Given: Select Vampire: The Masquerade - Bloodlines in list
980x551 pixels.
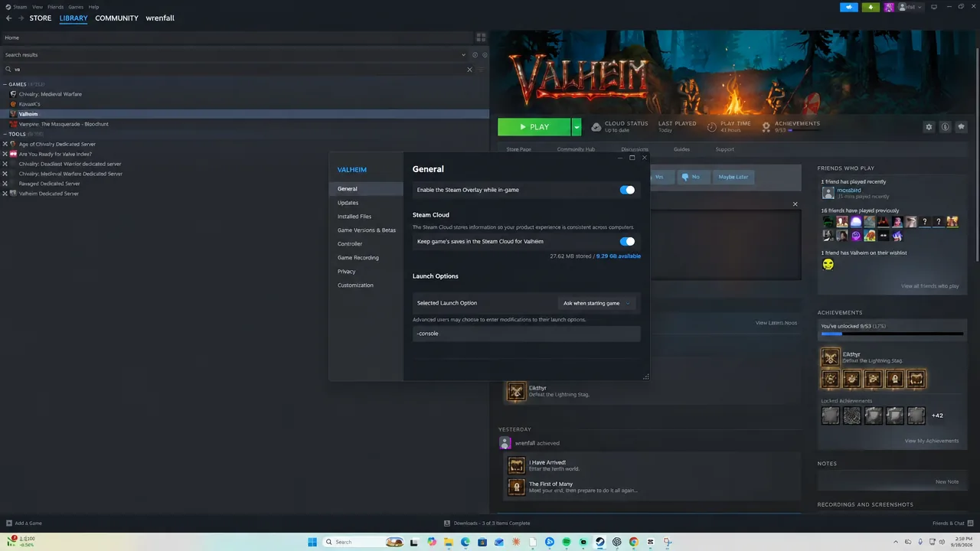Looking at the screenshot, I should click(x=64, y=124).
